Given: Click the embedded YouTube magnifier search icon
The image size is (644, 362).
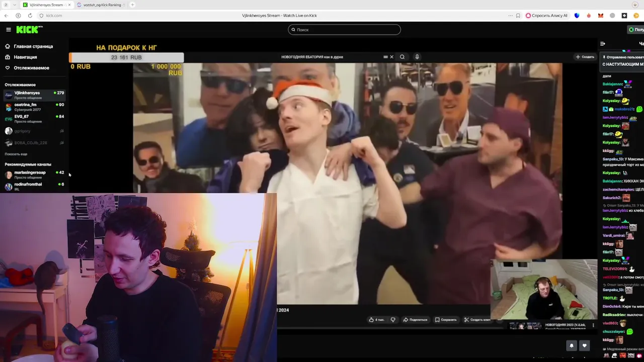Looking at the screenshot, I should 402,57.
